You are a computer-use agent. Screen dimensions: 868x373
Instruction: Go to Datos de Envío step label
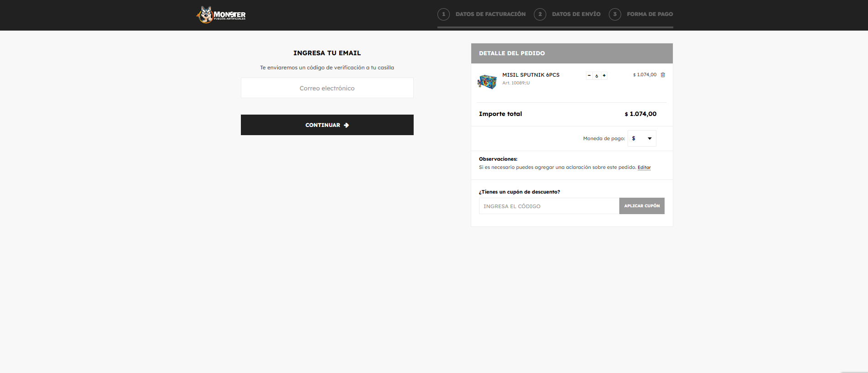click(x=576, y=14)
